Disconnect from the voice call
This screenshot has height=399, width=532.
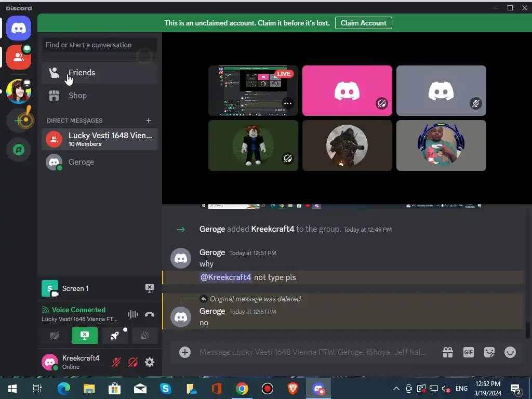click(150, 314)
